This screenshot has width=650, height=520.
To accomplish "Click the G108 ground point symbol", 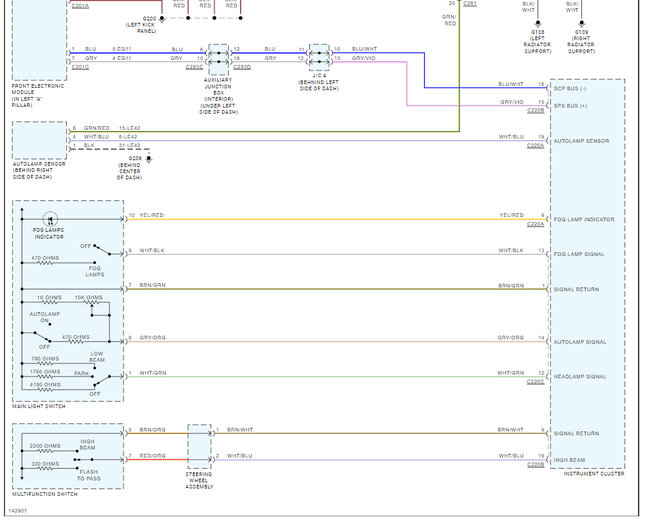I will (x=538, y=24).
